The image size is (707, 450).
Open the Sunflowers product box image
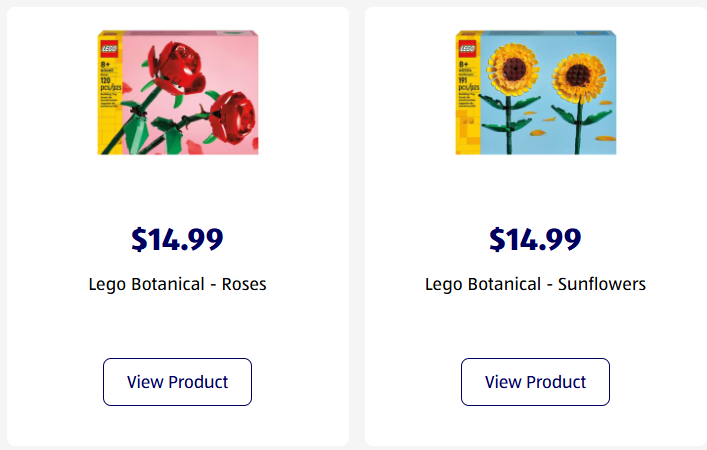tap(535, 92)
